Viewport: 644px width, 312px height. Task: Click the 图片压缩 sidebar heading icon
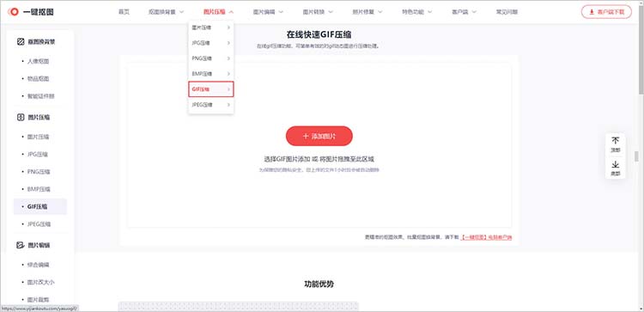pyautogui.click(x=21, y=117)
